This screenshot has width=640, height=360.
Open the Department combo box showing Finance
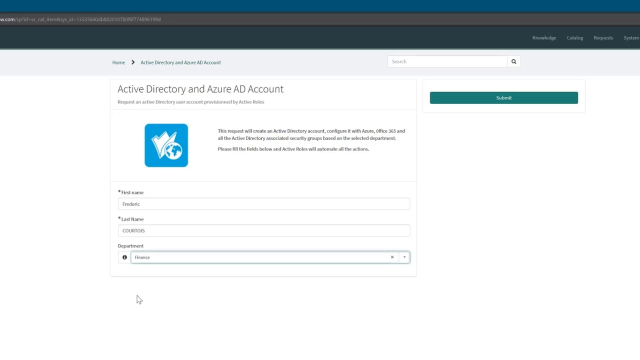coord(270,258)
